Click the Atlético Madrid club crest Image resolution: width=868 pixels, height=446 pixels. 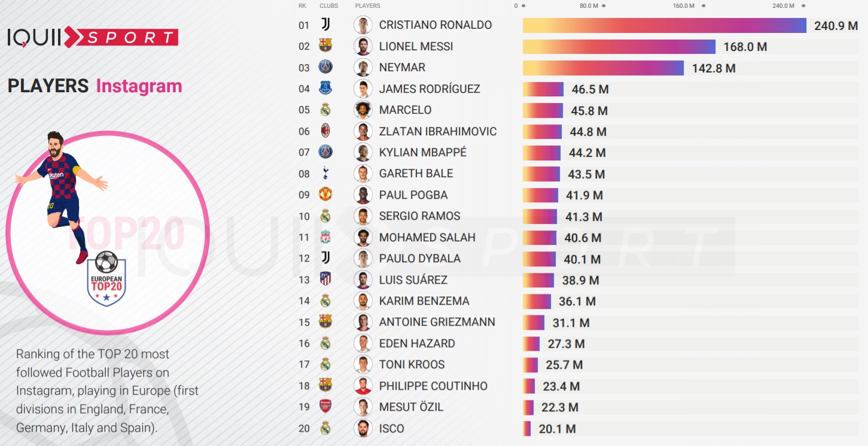[325, 280]
